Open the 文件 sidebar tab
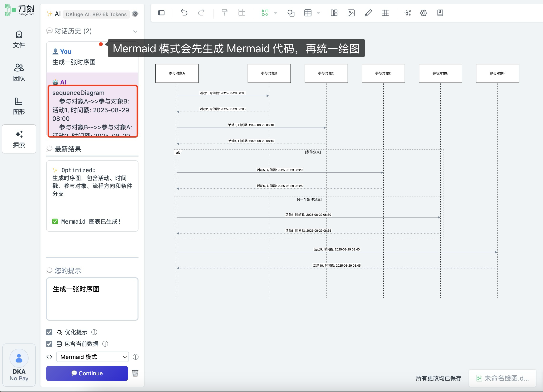The width and height of the screenshot is (543, 392). 19,39
